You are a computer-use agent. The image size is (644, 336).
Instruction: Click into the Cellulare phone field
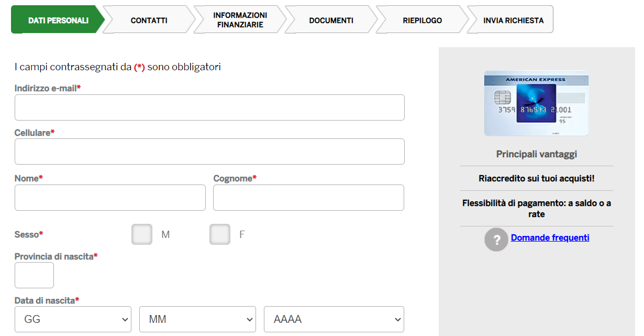point(209,151)
